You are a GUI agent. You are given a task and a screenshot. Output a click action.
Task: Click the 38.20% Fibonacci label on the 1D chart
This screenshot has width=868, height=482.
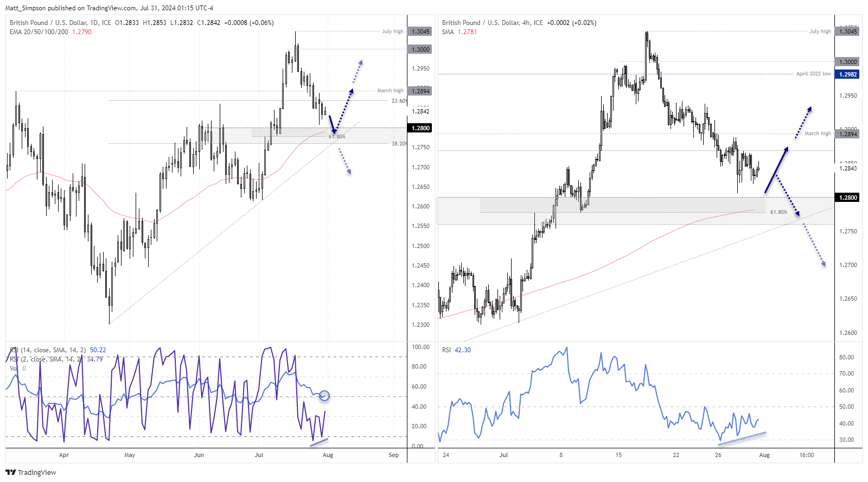[399, 144]
